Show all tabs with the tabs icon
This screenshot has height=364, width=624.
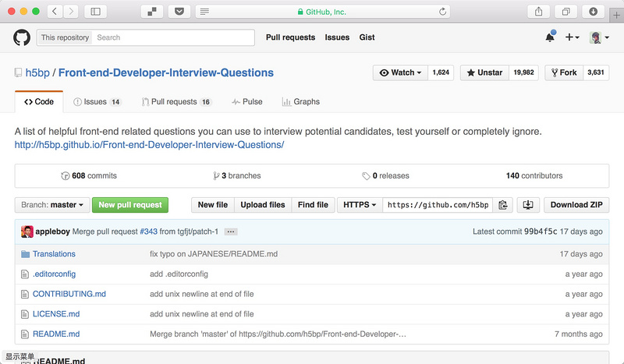pyautogui.click(x=566, y=12)
